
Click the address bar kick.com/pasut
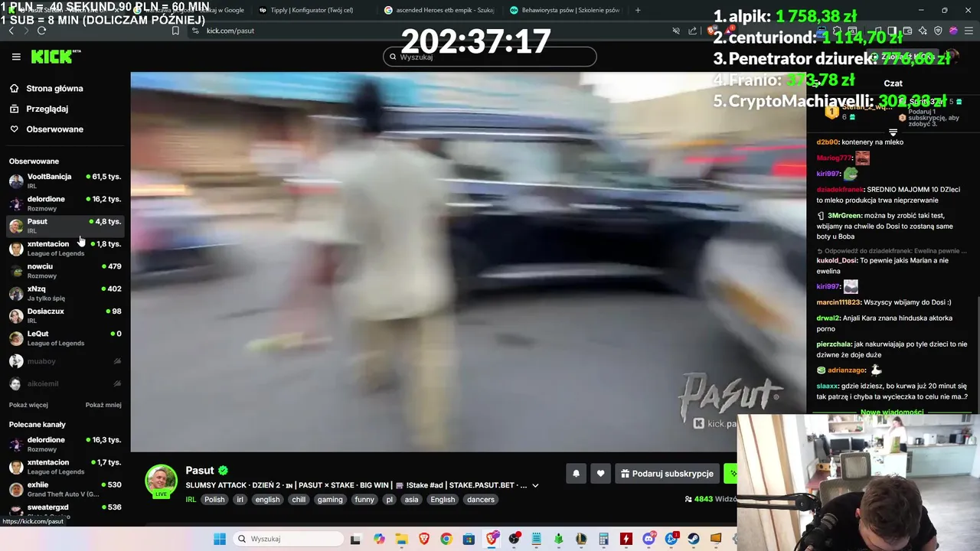pos(230,31)
